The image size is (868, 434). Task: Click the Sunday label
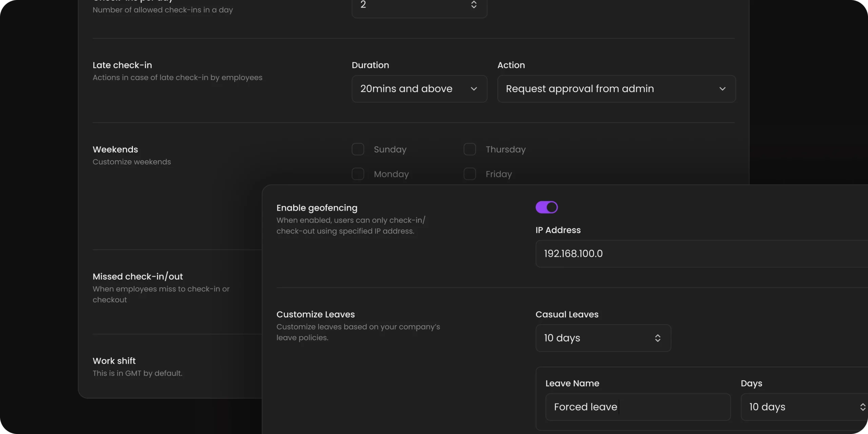390,150
